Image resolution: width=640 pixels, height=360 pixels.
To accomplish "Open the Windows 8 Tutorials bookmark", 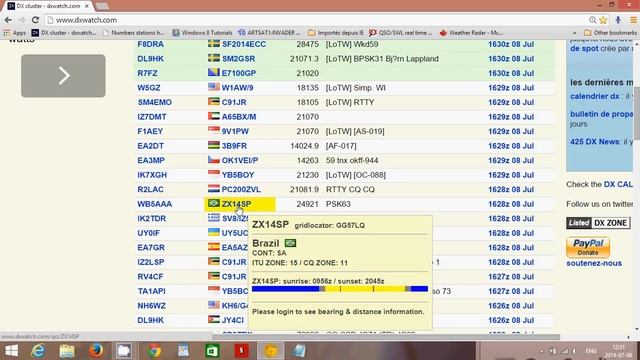I will pyautogui.click(x=202, y=33).
